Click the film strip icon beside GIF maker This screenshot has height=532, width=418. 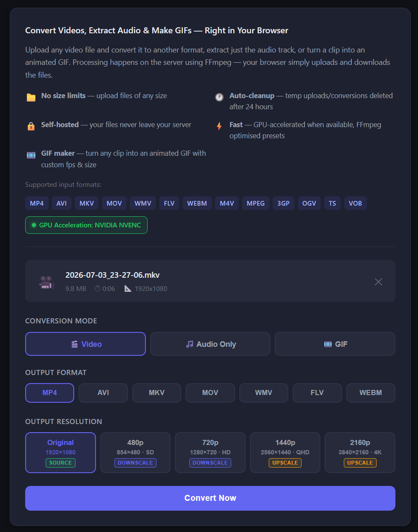(x=31, y=155)
